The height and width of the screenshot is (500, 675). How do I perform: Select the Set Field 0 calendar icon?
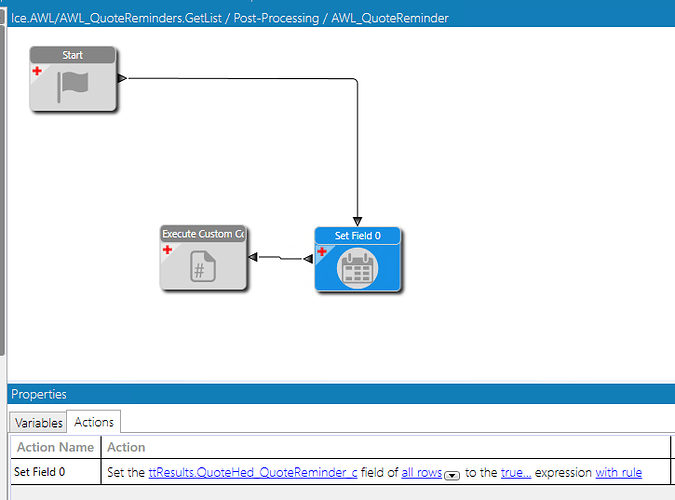click(357, 269)
